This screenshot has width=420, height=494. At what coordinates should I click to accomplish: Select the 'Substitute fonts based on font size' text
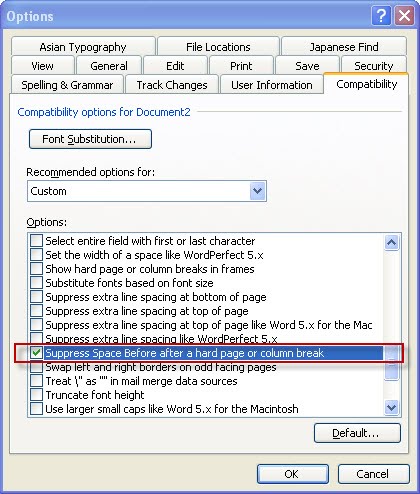coord(129,283)
